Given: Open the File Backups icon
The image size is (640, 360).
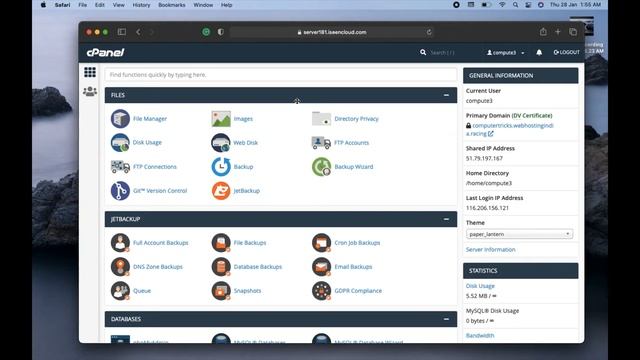Looking at the screenshot, I should pyautogui.click(x=221, y=243).
